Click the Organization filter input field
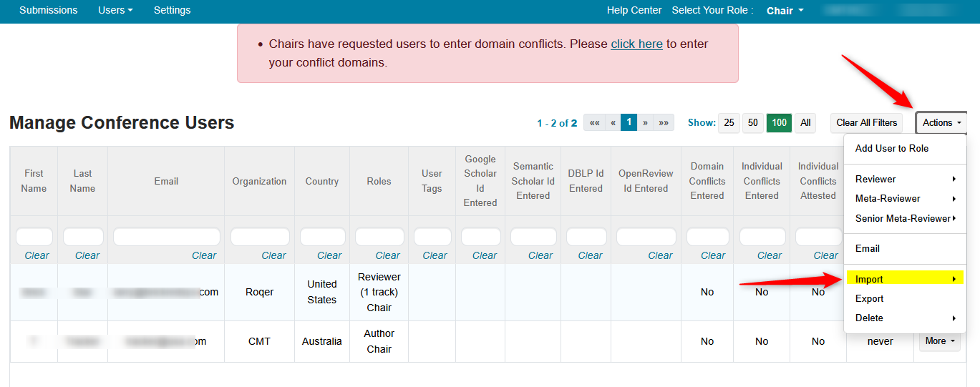Screen dimensions: 980x387 tap(260, 237)
